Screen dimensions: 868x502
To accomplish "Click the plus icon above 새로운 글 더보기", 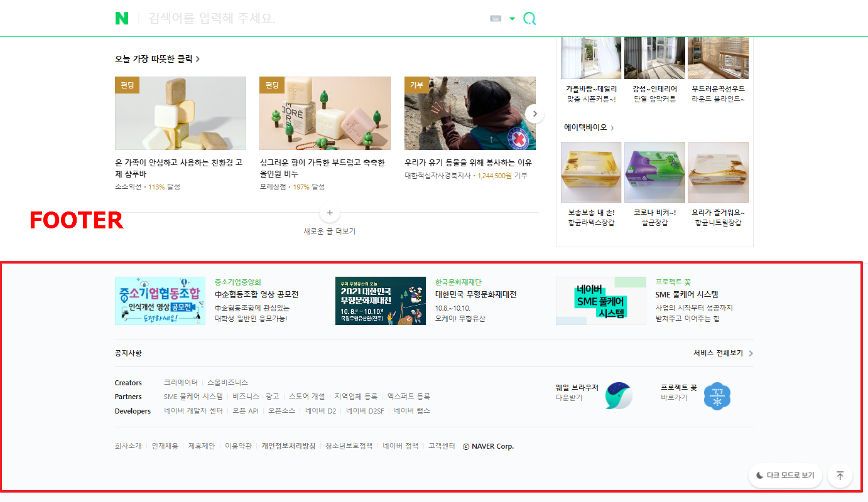I will [x=329, y=212].
